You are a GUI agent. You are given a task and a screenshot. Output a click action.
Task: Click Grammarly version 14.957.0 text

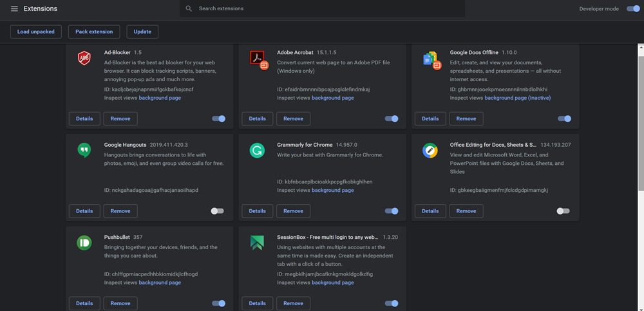(x=346, y=145)
